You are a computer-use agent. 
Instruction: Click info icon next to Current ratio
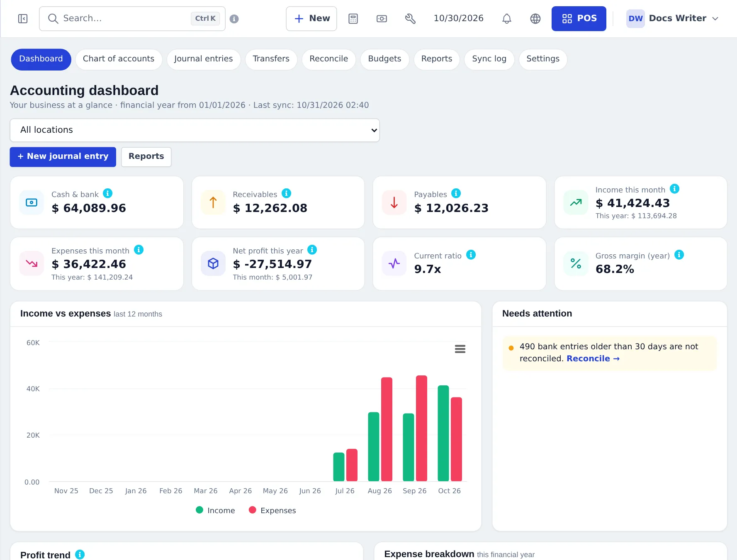point(471,255)
